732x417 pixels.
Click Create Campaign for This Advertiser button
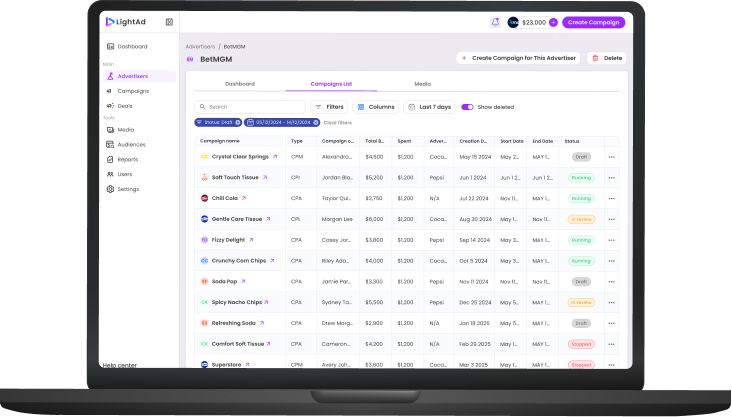click(x=518, y=58)
